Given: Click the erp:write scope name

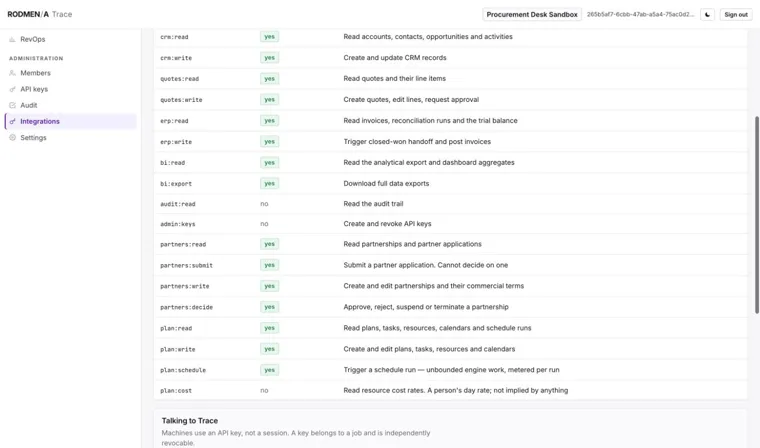Looking at the screenshot, I should [176, 142].
